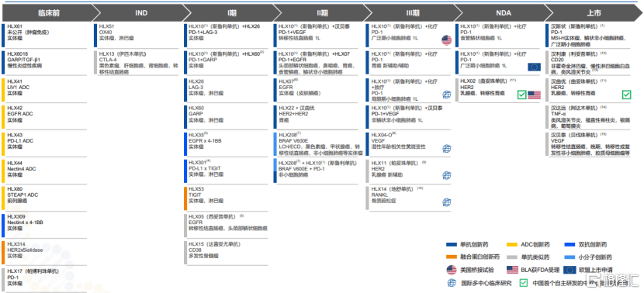Click green checkmark on 汉曲优 card
This screenshot has width=644, height=293.
click(x=626, y=95)
